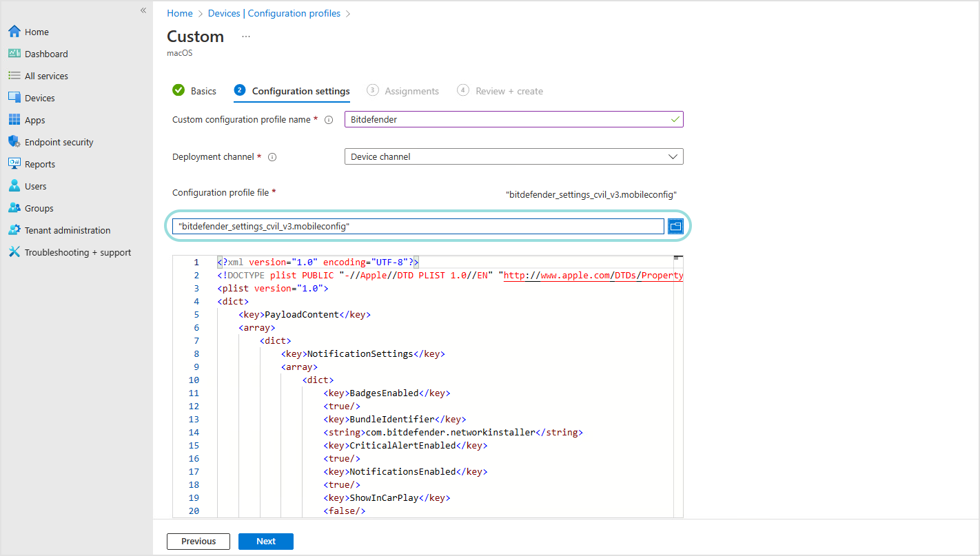This screenshot has width=980, height=556.
Task: Switch to the Basics tab
Action: 202,90
